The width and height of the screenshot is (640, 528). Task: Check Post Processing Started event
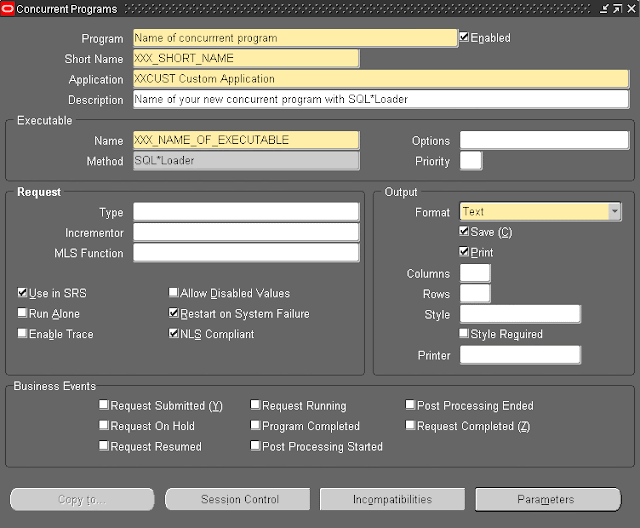(255, 446)
